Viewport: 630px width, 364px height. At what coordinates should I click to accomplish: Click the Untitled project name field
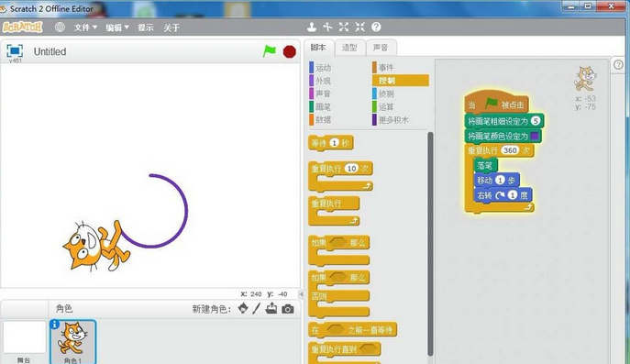[50, 51]
